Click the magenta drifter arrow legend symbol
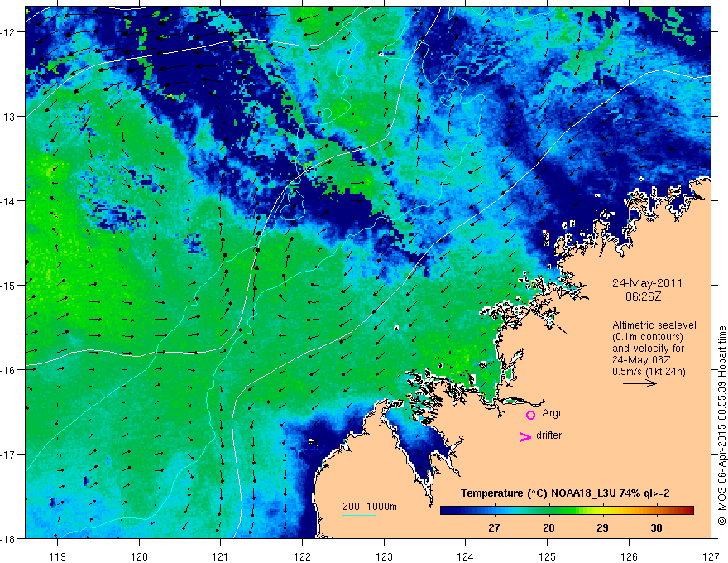Screen dimensions: 728x563 [x=525, y=436]
